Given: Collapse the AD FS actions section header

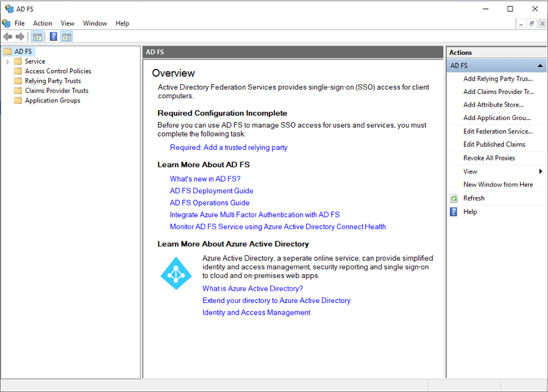Looking at the screenshot, I should click(539, 65).
